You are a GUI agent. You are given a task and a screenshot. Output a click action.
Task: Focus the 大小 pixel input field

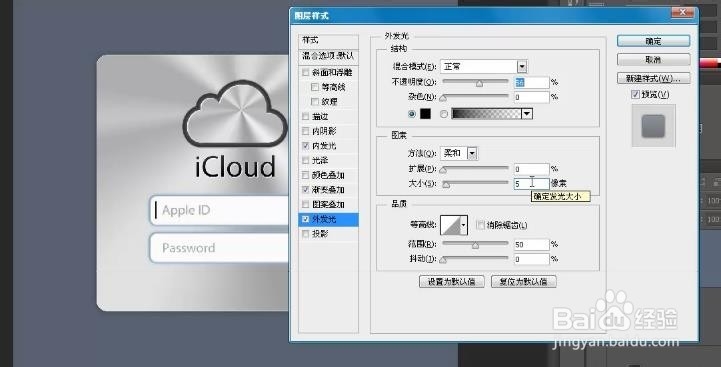(x=532, y=184)
